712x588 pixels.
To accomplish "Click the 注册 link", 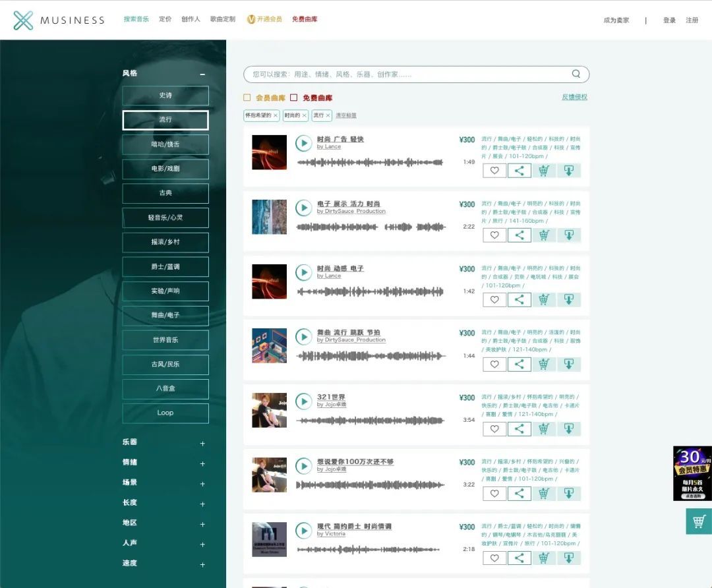I will coord(692,20).
